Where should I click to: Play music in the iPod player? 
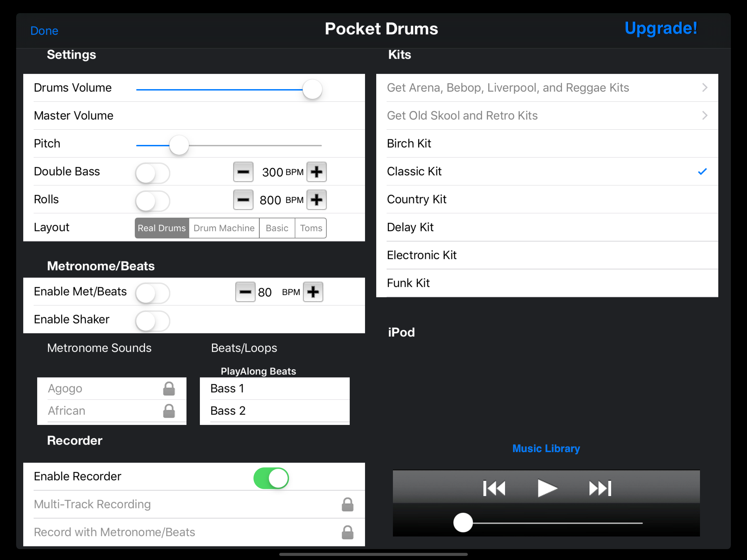[547, 488]
